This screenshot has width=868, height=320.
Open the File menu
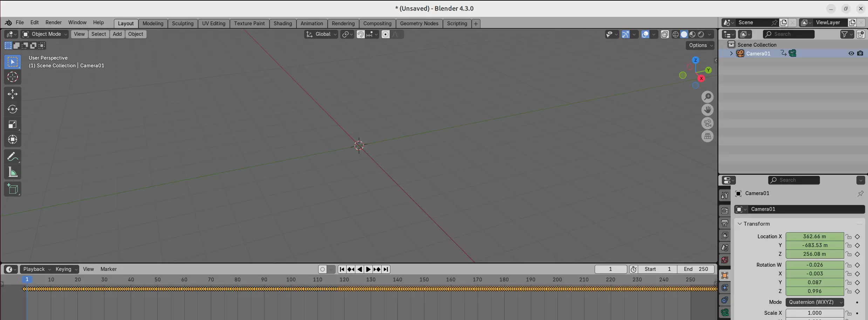[x=20, y=22]
